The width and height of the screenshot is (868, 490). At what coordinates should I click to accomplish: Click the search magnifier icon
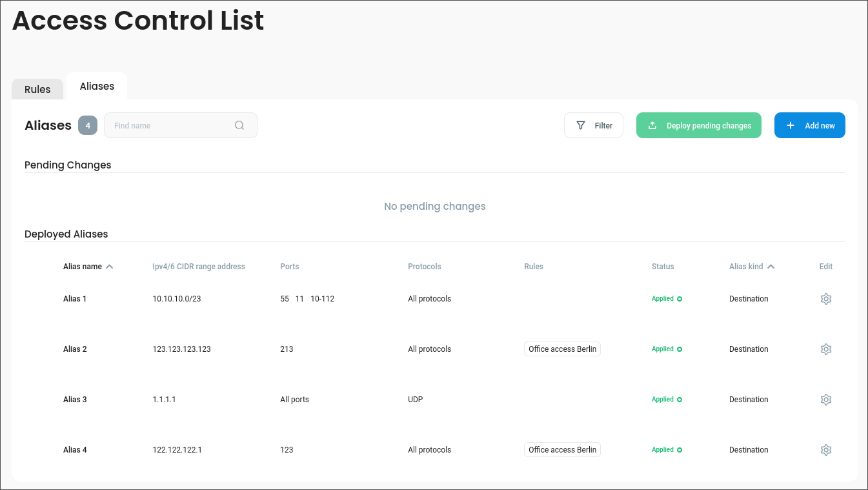(x=239, y=125)
